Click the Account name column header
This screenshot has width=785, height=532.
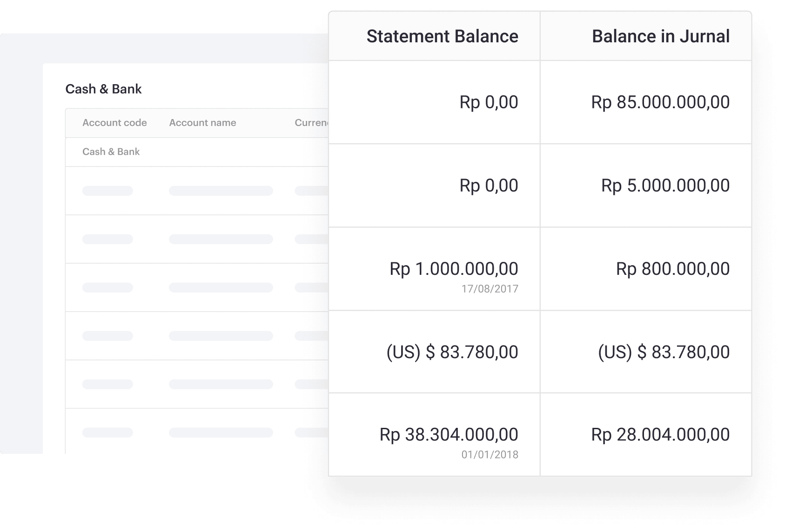[202, 123]
